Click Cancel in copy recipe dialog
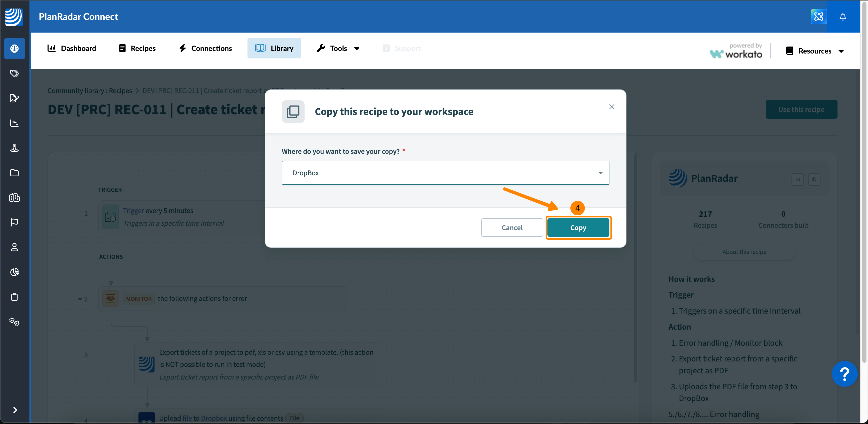The width and height of the screenshot is (868, 424). pyautogui.click(x=512, y=228)
